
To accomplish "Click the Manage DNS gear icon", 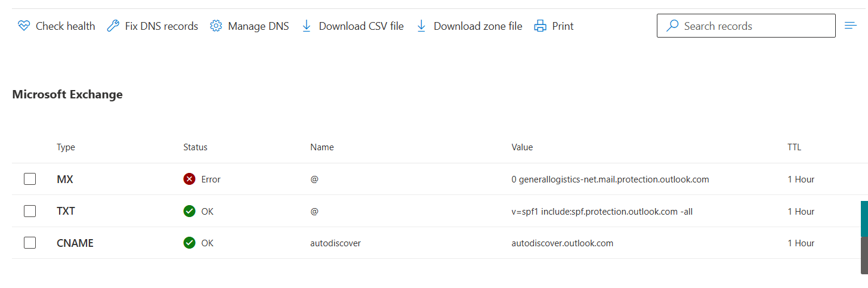I will pos(216,26).
